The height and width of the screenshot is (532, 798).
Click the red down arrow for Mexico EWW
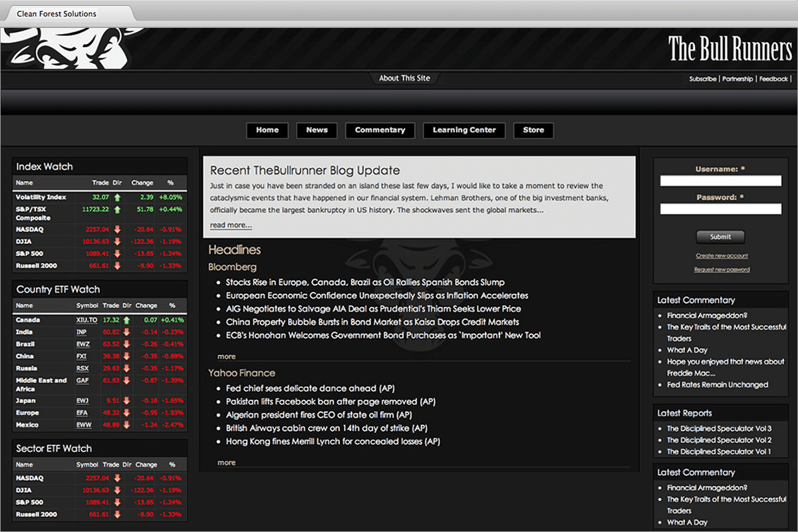[126, 425]
